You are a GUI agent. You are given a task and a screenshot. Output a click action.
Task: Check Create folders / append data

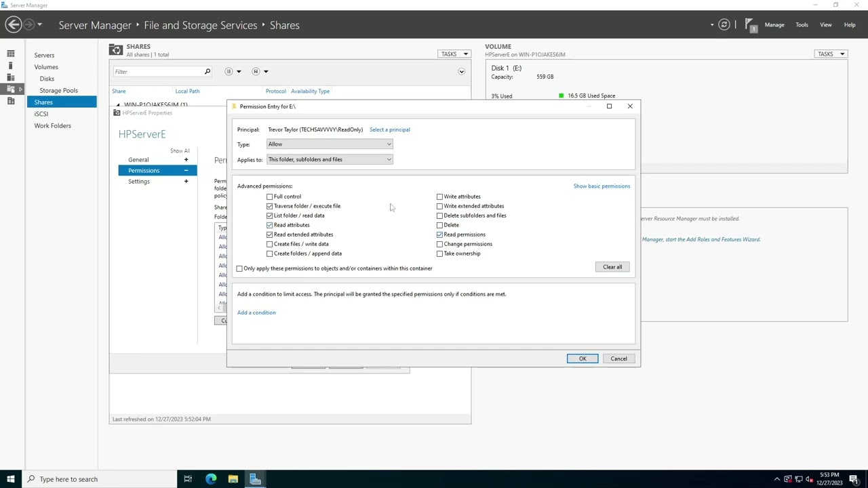[x=270, y=253]
